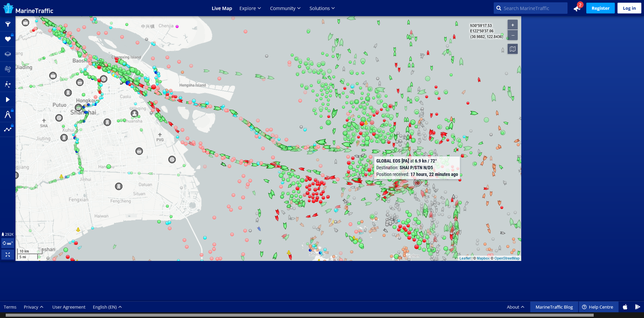Image resolution: width=644 pixels, height=318 pixels.
Task: Expand the Privacy footer menu
Action: pyautogui.click(x=34, y=307)
